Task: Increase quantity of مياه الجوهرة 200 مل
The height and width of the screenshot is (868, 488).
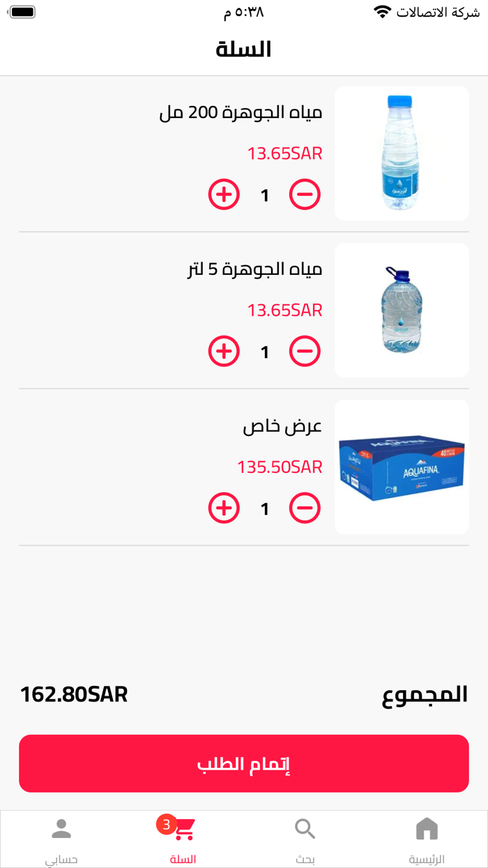Action: click(x=223, y=195)
